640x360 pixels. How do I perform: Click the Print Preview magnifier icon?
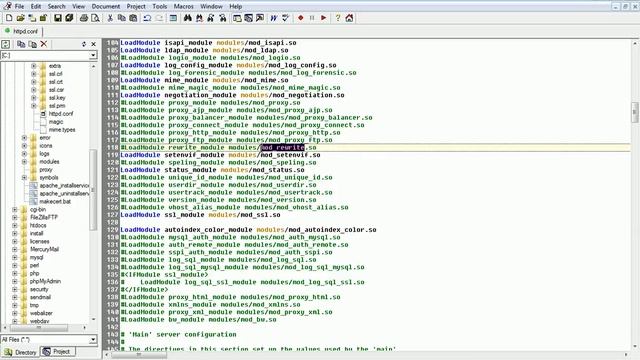point(95,18)
